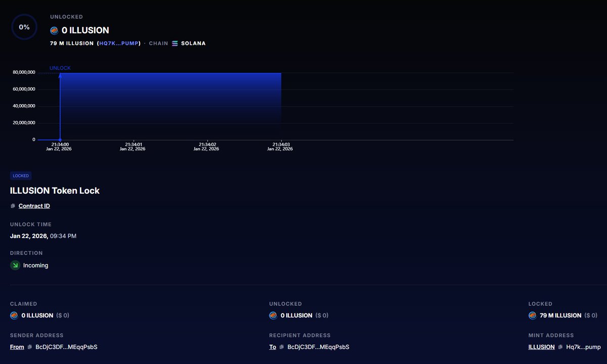The image size is (607, 364).
Task: Open the To recipient address link
Action: (x=273, y=347)
